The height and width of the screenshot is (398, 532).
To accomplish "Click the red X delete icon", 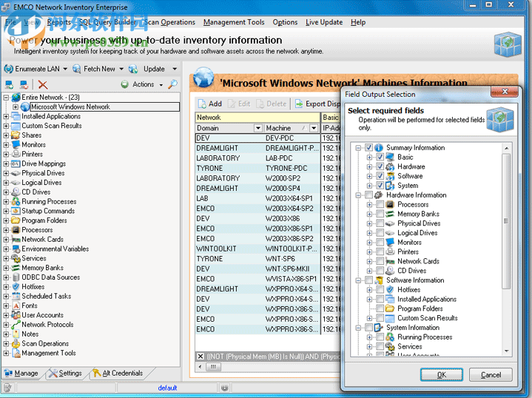I will [x=43, y=84].
